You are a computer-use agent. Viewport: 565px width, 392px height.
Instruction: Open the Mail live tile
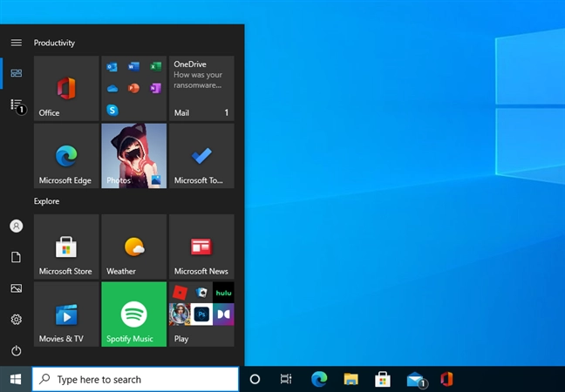tap(201, 88)
